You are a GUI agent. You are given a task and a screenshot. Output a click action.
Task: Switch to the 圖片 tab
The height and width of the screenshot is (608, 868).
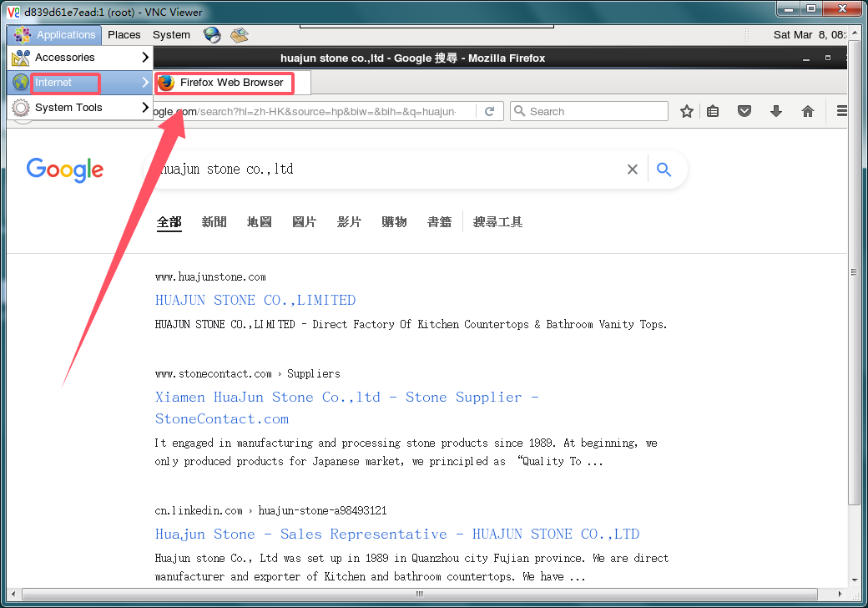click(x=304, y=222)
